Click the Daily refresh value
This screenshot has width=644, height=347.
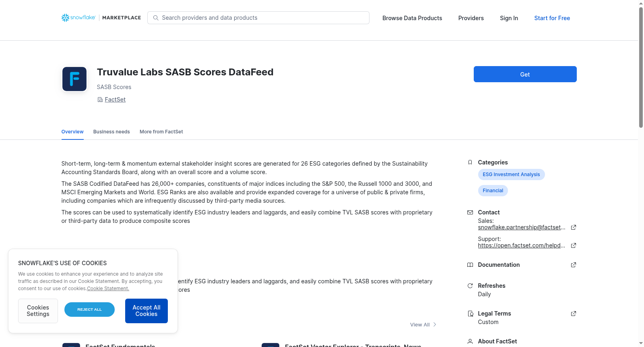[484, 294]
